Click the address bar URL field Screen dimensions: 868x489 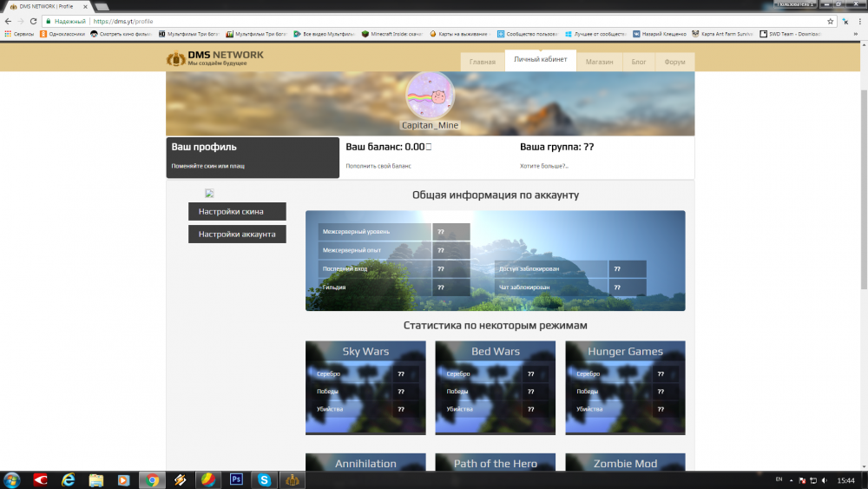(434, 21)
